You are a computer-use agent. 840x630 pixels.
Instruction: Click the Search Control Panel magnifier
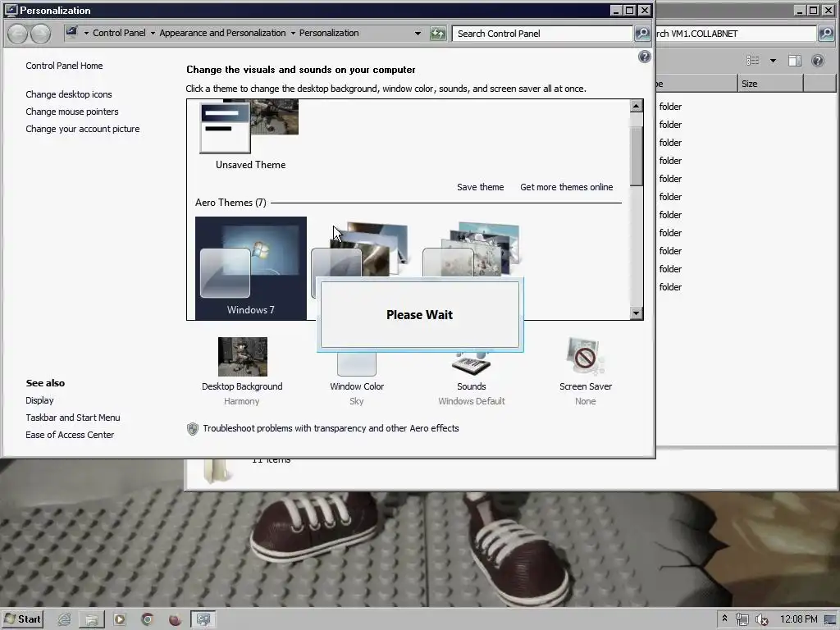tap(641, 34)
